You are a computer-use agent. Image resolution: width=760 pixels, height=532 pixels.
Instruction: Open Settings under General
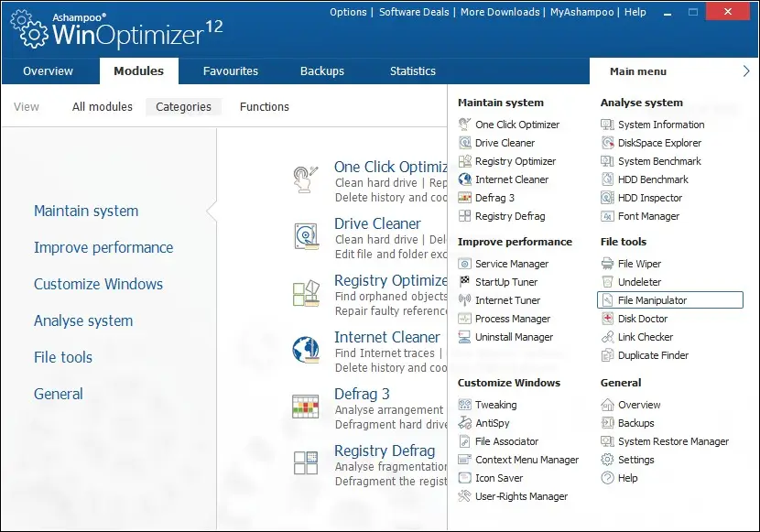[x=635, y=460]
